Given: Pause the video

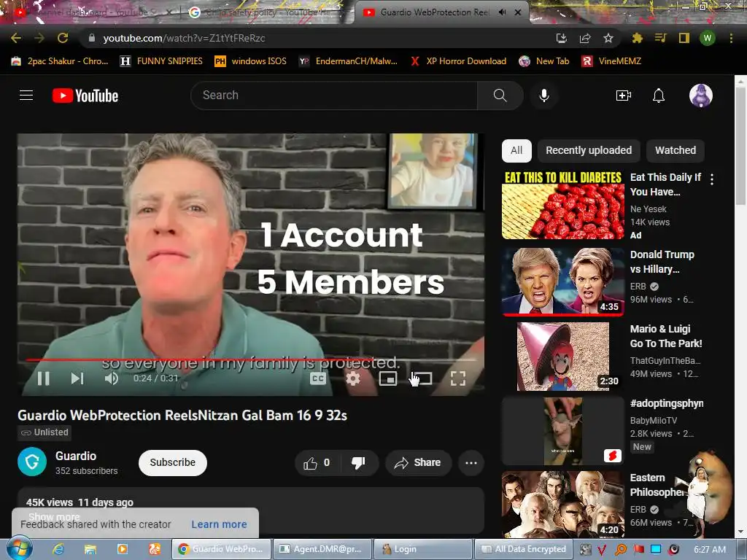Looking at the screenshot, I should [43, 378].
